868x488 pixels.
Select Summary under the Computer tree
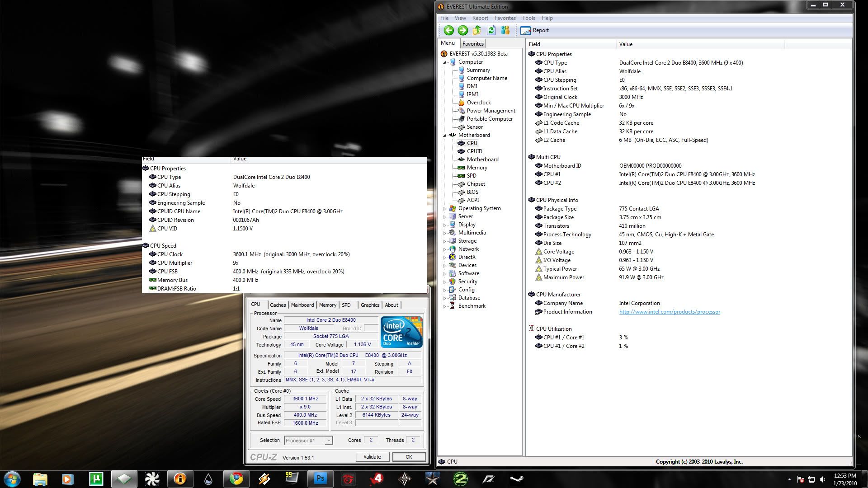[x=478, y=70]
